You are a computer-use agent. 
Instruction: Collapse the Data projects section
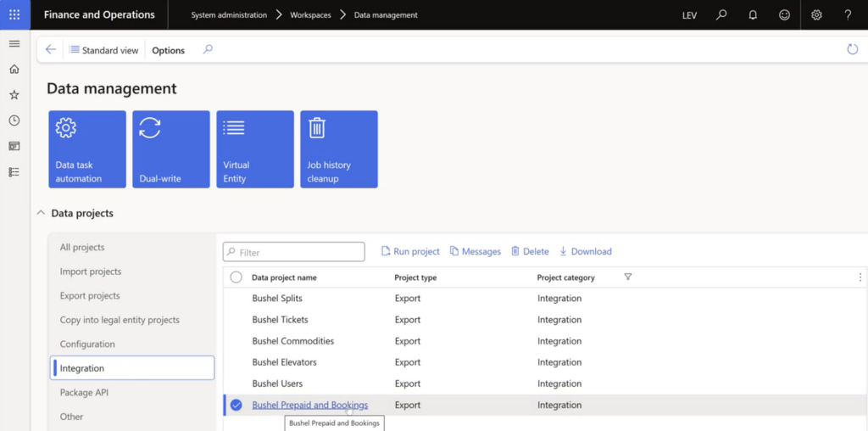(x=41, y=213)
